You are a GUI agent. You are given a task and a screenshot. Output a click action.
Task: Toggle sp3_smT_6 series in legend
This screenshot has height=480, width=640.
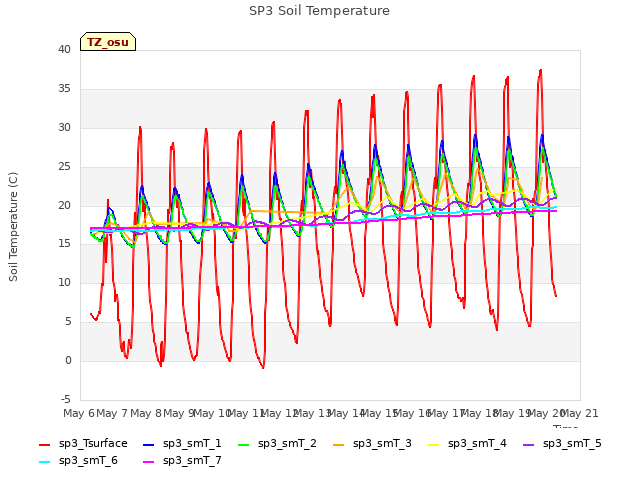78,461
